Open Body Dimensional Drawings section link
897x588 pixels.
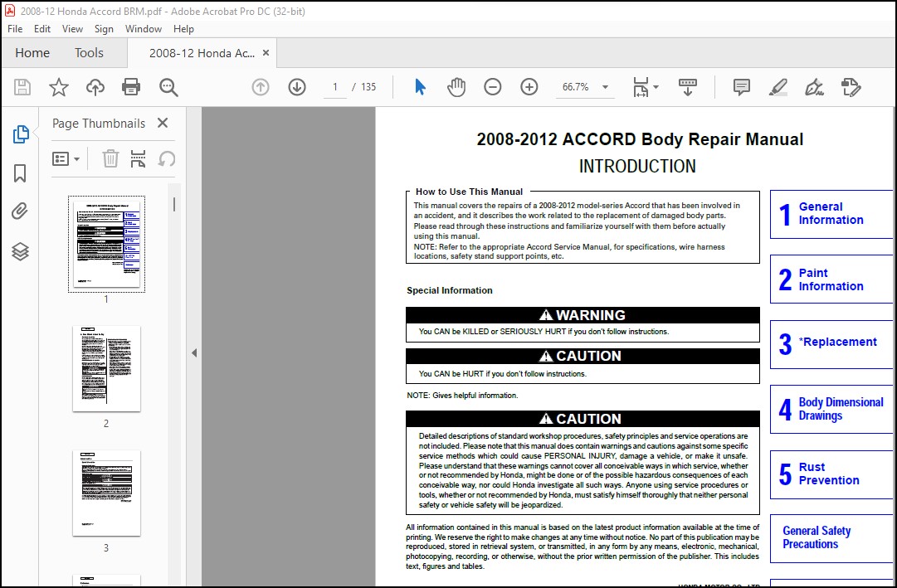831,409
